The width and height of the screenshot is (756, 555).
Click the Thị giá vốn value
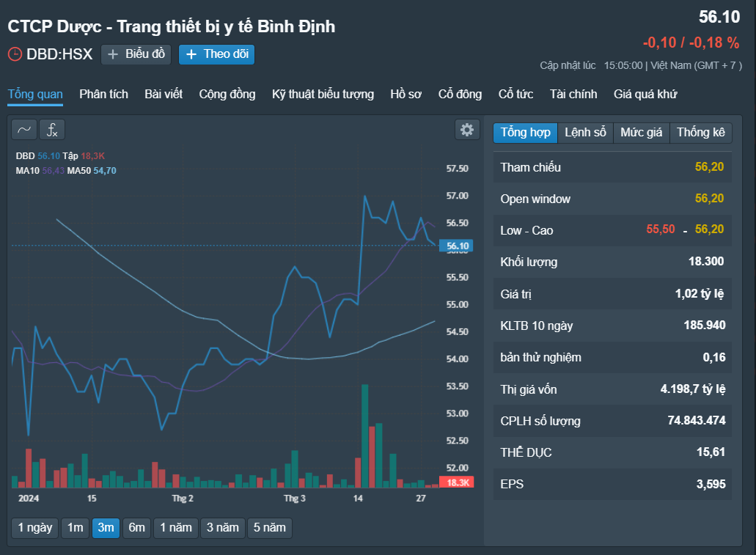[693, 389]
